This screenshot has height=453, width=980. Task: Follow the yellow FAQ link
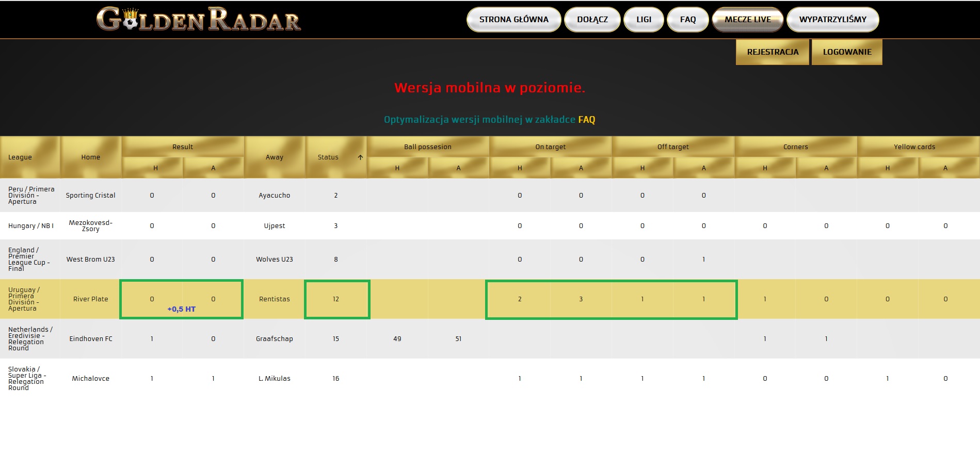point(587,120)
